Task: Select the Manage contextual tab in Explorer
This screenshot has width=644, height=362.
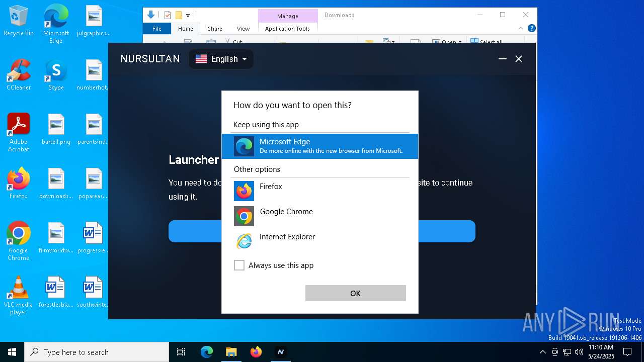Action: 288,16
